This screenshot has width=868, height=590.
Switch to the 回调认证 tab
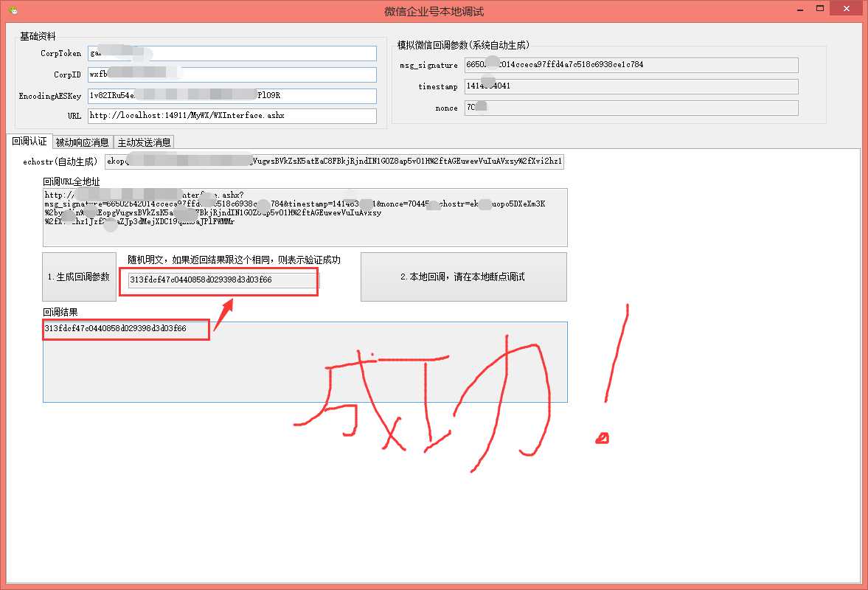(29, 141)
